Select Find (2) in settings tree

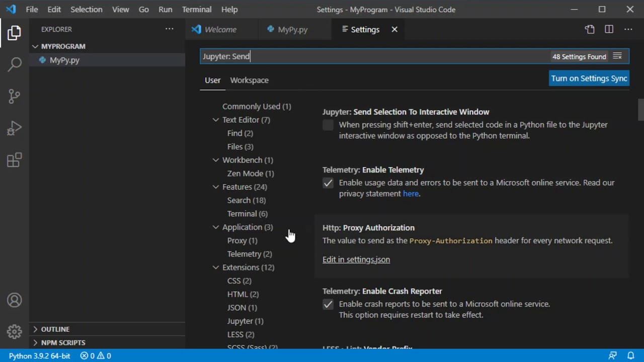tap(240, 133)
